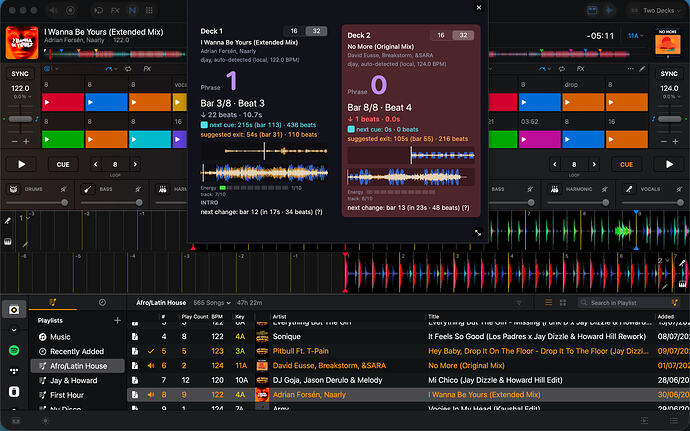Screen dimensions: 690x431
Task: Expand the phrase overlay with arrows icon
Action: [x=477, y=233]
